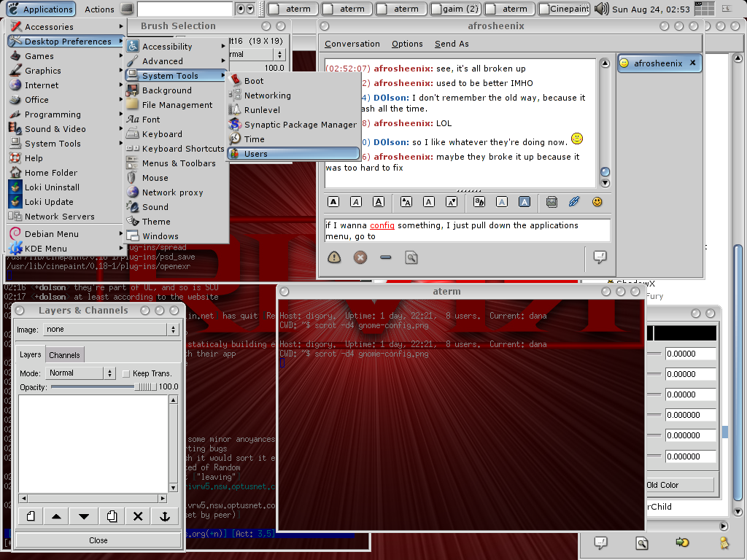Viewport: 747px width, 560px height.
Task: Click Close button in Layers dialog
Action: click(98, 540)
